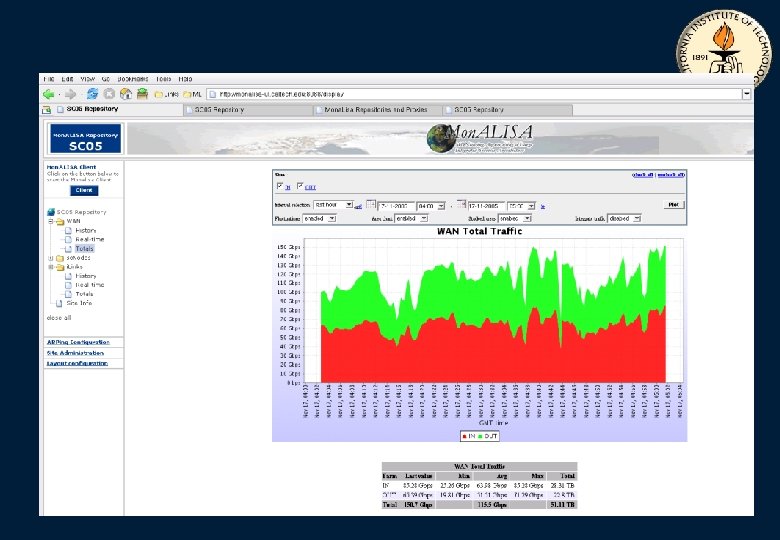The image size is (780, 540).
Task: Open the Edit menu
Action: [67, 79]
